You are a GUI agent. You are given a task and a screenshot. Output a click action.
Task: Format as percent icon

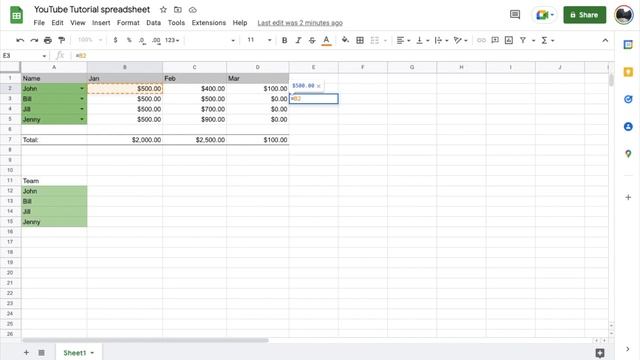coord(129,40)
